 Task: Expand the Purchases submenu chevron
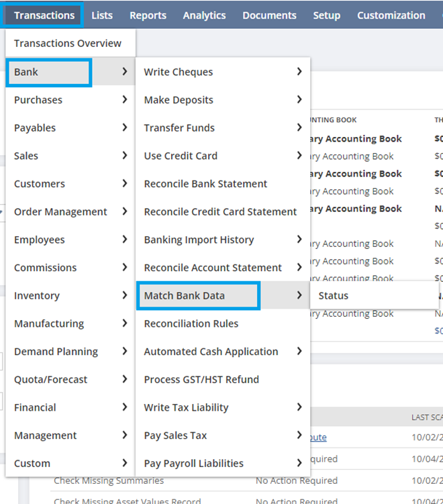tap(125, 100)
